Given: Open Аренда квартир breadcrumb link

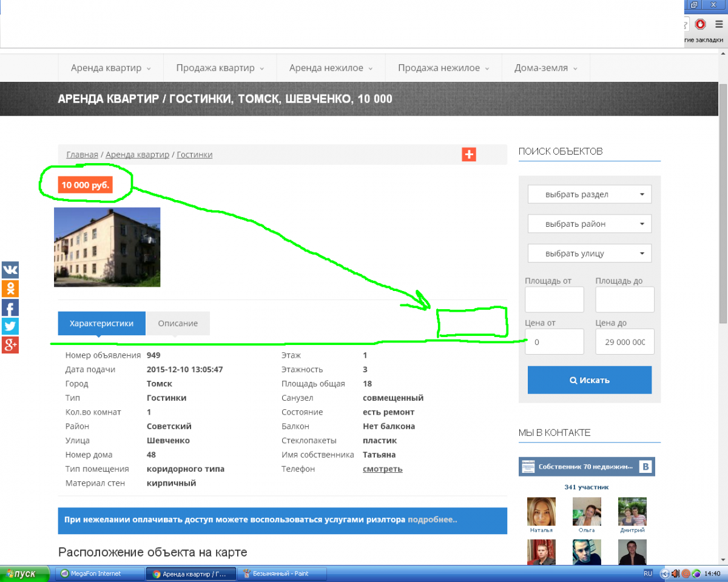Looking at the screenshot, I should point(137,155).
